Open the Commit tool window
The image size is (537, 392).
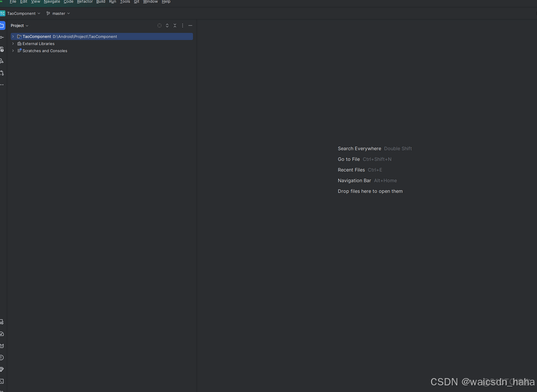coord(2,37)
